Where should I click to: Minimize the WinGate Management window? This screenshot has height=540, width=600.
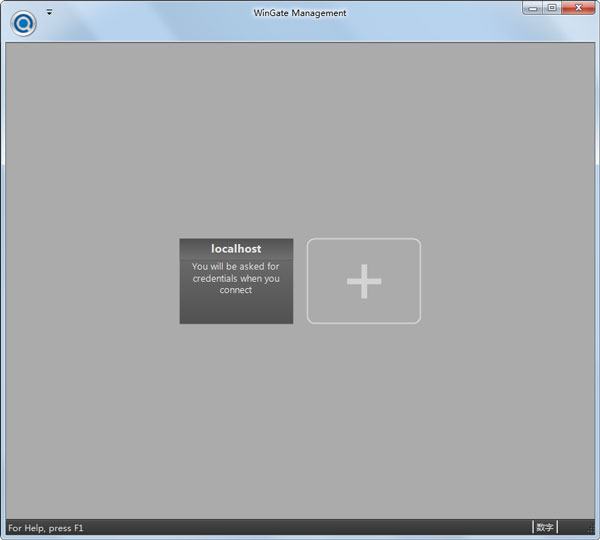coord(533,8)
